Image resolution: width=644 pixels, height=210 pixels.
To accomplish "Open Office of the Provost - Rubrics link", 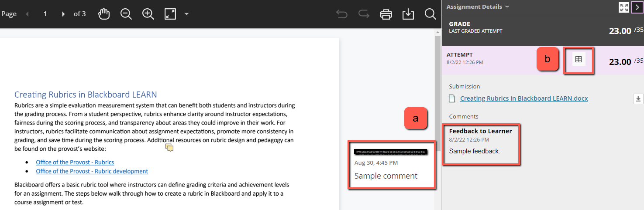I will (x=75, y=162).
